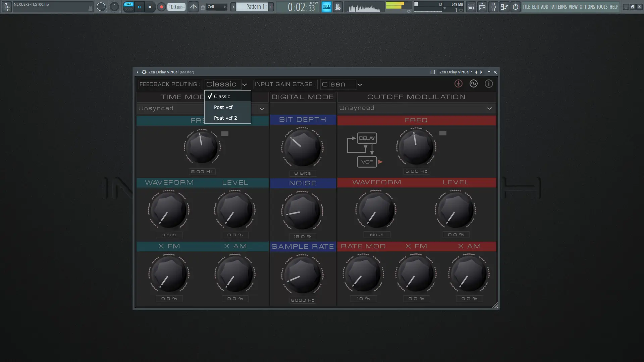
Task: Toggle PAT/SONG mode switch
Action: click(129, 7)
